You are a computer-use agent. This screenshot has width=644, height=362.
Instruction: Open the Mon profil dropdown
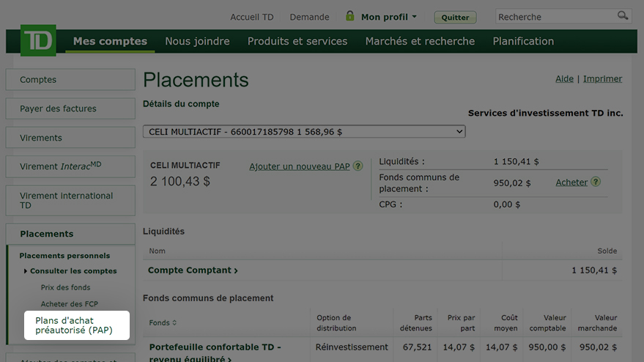(388, 17)
